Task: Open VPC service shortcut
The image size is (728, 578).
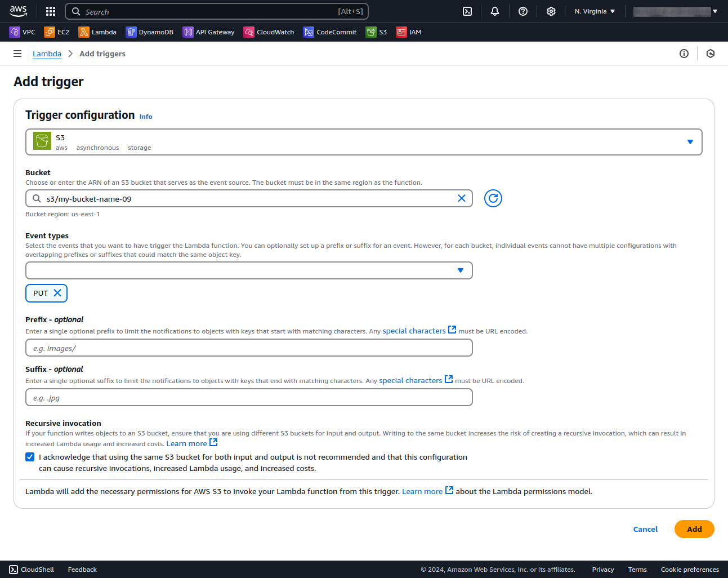Action: [x=23, y=32]
